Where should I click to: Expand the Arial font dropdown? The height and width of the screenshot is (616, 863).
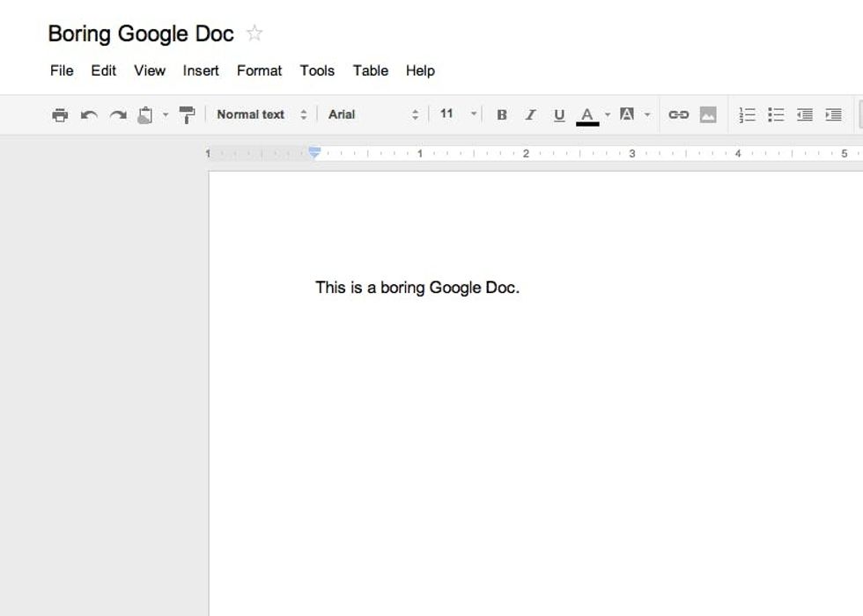point(373,114)
